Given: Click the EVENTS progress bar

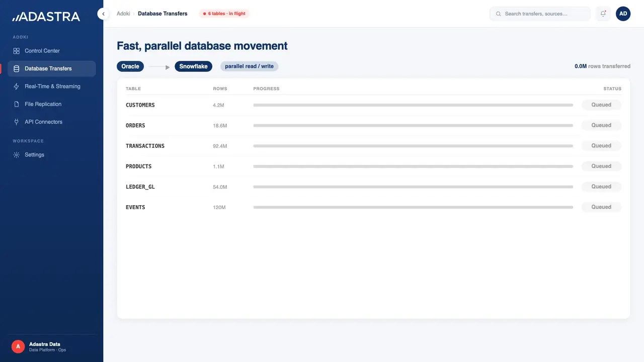Looking at the screenshot, I should tap(413, 207).
